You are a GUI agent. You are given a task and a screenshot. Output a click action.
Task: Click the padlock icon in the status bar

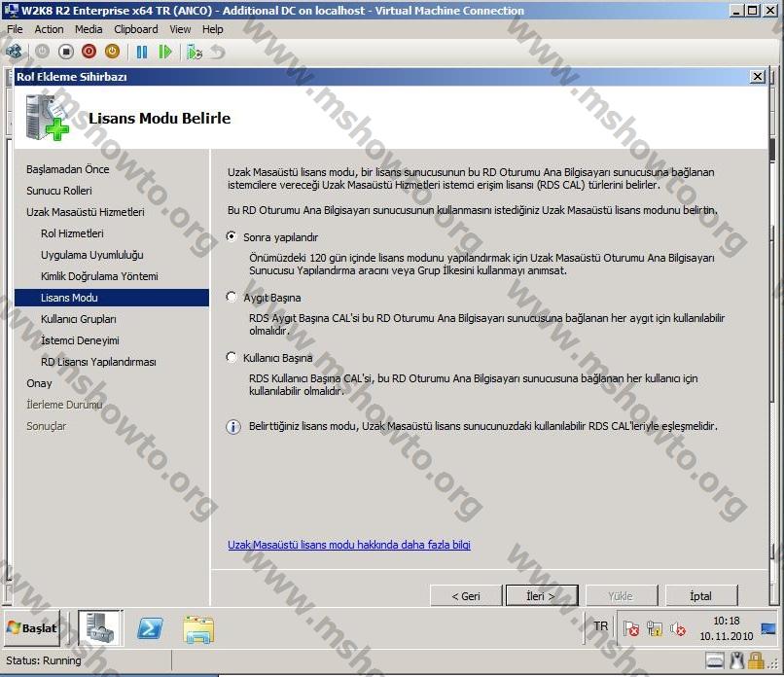click(x=756, y=660)
